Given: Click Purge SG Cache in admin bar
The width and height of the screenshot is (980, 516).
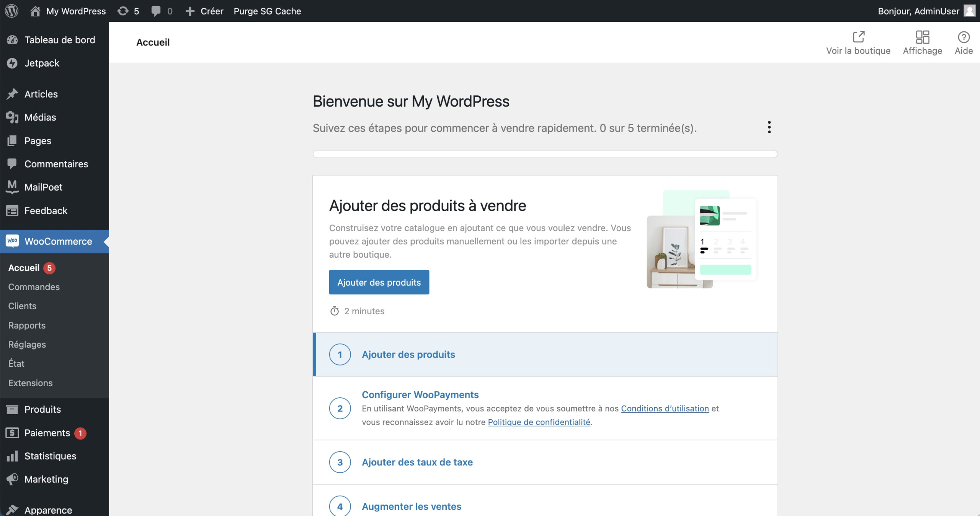Looking at the screenshot, I should pyautogui.click(x=267, y=11).
